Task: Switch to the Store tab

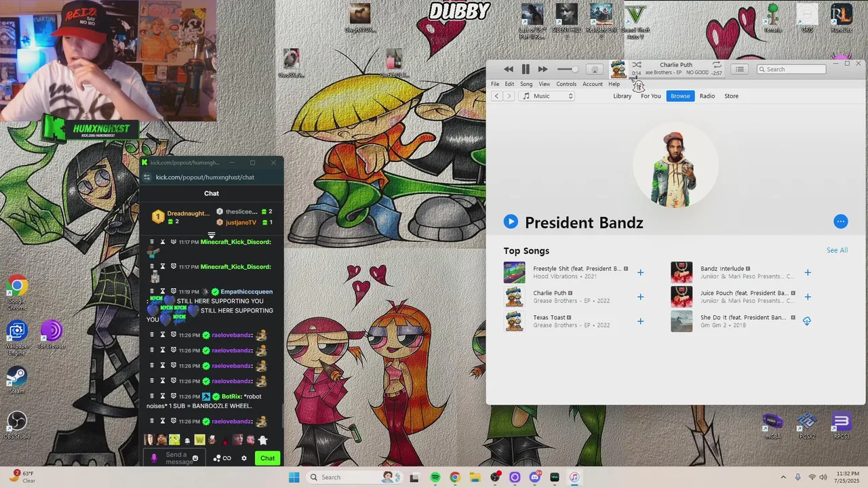Action: 731,96
